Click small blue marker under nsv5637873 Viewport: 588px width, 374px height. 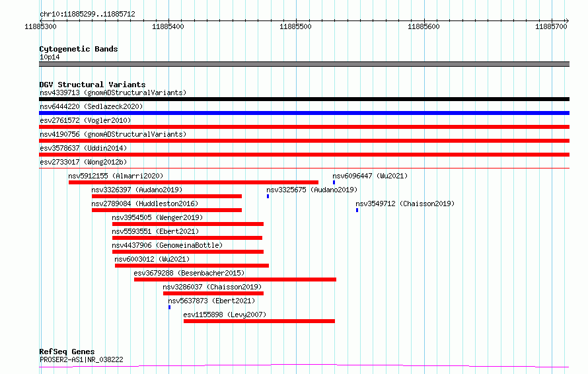170,307
